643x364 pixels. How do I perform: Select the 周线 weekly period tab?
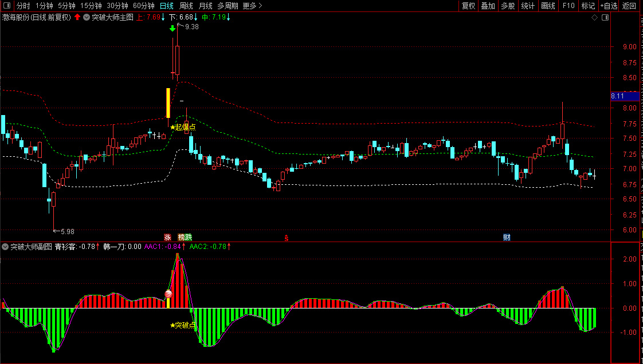(x=186, y=6)
